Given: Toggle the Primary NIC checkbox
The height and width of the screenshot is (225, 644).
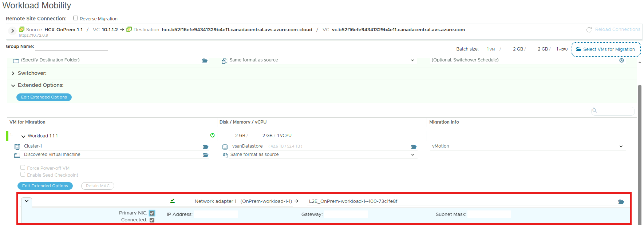Looking at the screenshot, I should click(152, 213).
